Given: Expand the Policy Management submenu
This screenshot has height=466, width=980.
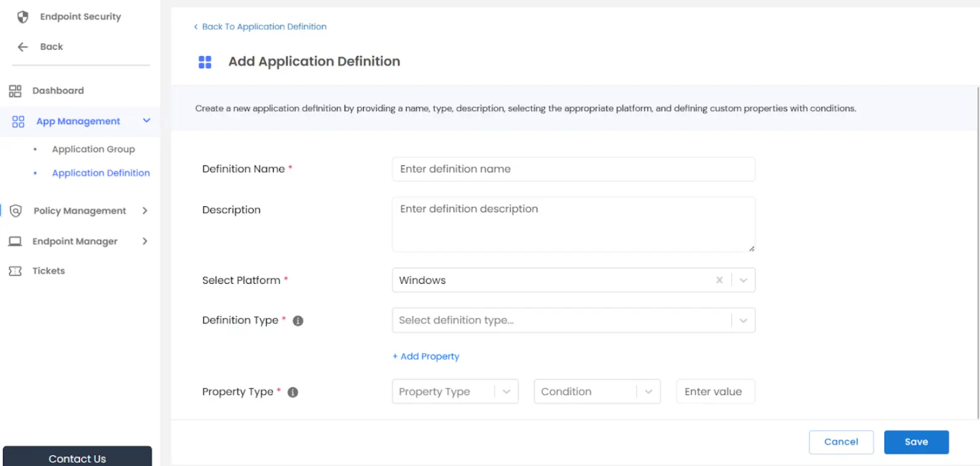Looking at the screenshot, I should tap(145, 211).
